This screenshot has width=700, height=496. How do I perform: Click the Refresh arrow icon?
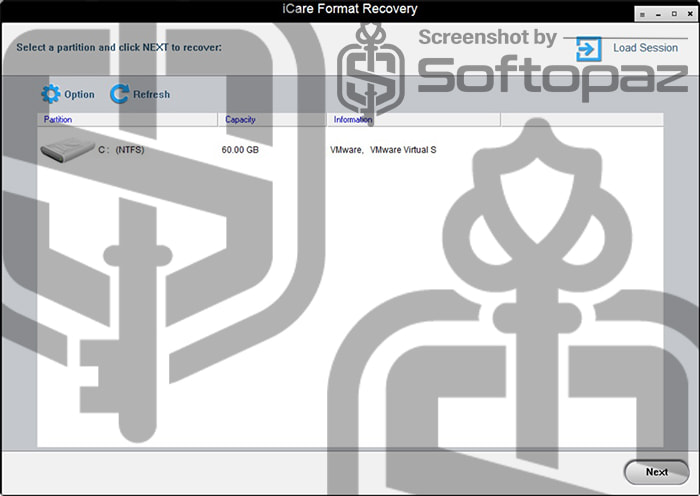click(x=120, y=94)
